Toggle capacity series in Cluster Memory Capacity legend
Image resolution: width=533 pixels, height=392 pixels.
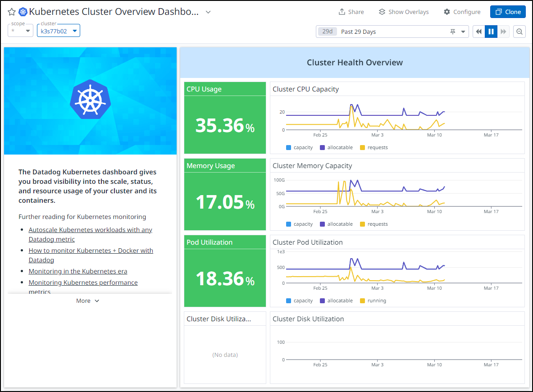pos(300,224)
